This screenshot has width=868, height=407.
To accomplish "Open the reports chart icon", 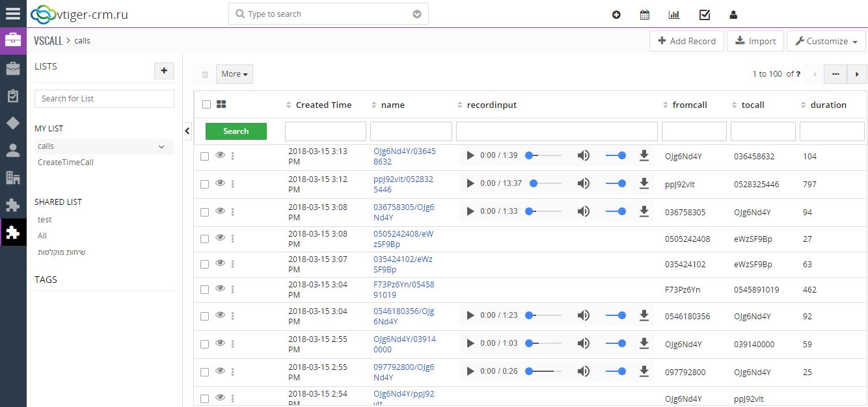I will pyautogui.click(x=674, y=15).
